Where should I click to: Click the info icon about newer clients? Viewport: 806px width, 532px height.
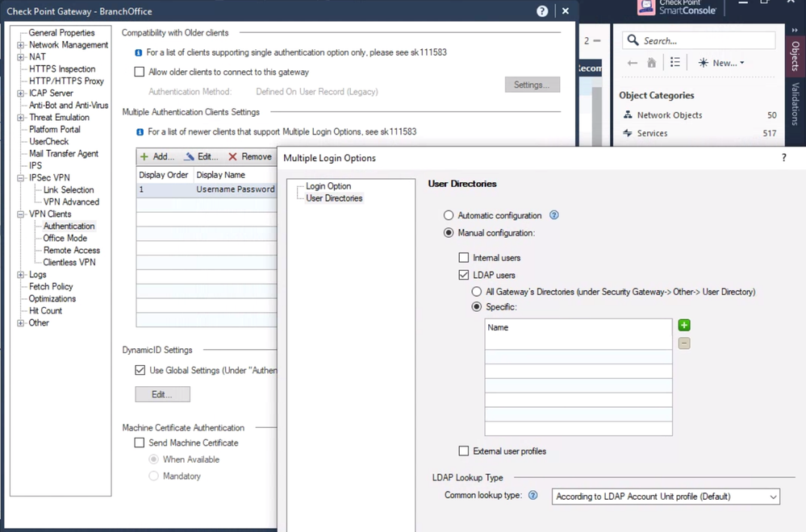pos(140,132)
